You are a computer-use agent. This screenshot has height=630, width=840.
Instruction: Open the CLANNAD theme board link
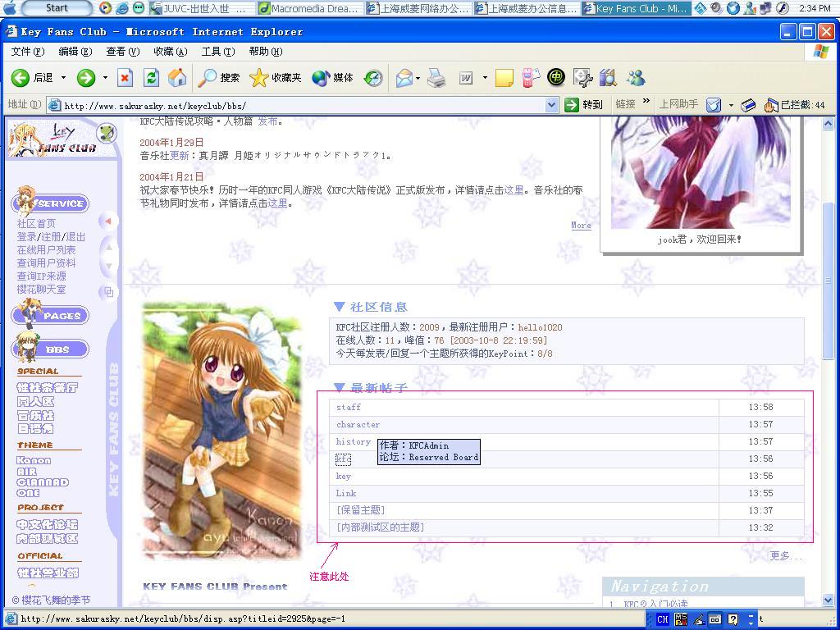coord(43,482)
